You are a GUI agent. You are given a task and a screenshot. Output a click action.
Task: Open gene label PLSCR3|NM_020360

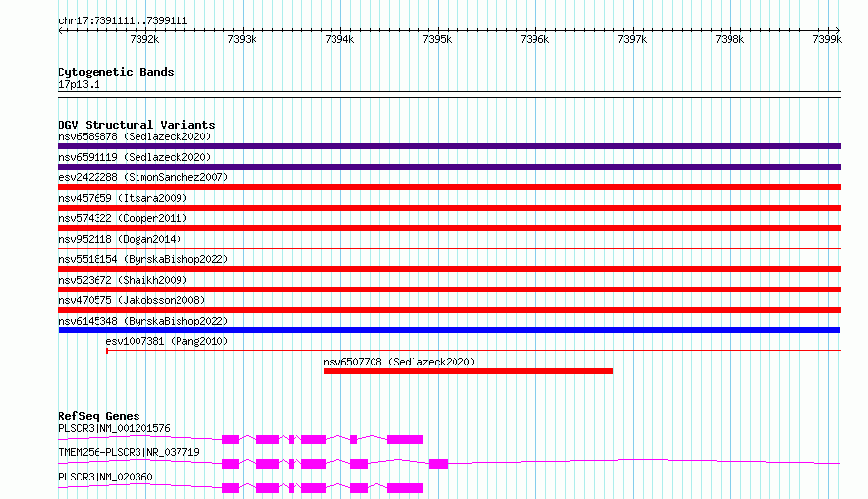105,477
